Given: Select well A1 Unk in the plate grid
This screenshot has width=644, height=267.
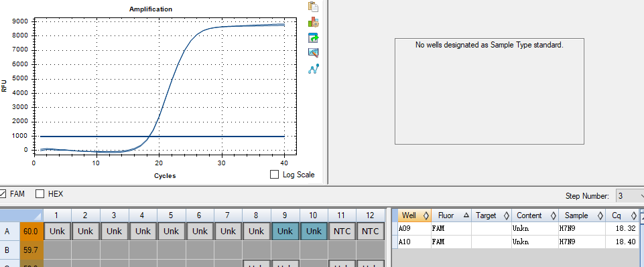Looking at the screenshot, I should pyautogui.click(x=57, y=232).
